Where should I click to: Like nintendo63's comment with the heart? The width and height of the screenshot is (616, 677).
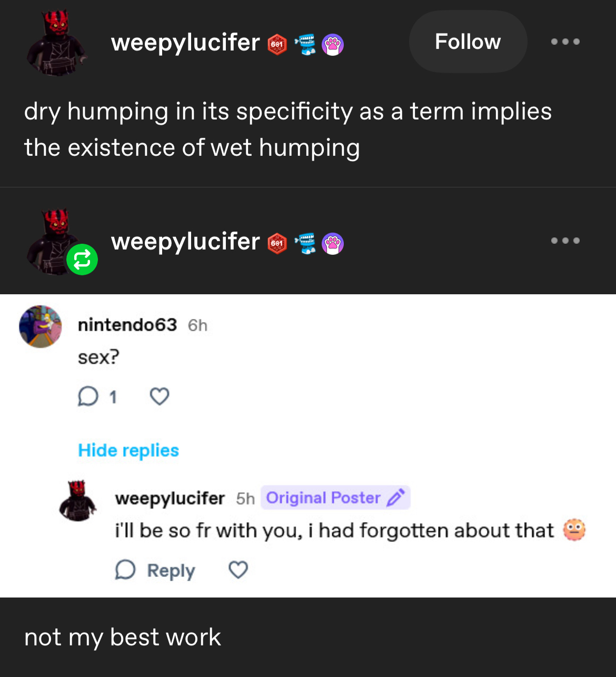pyautogui.click(x=160, y=396)
